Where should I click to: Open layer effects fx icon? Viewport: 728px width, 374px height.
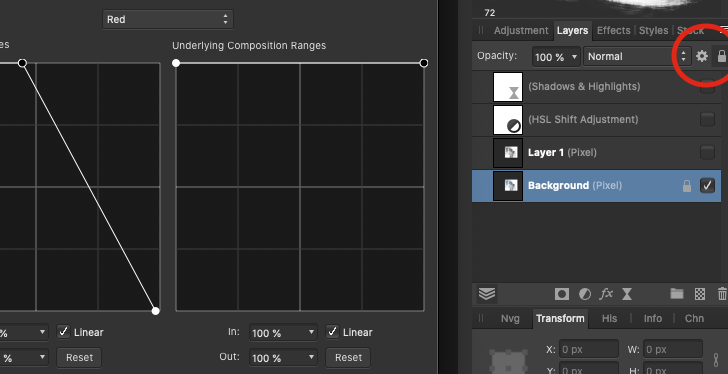pos(606,294)
